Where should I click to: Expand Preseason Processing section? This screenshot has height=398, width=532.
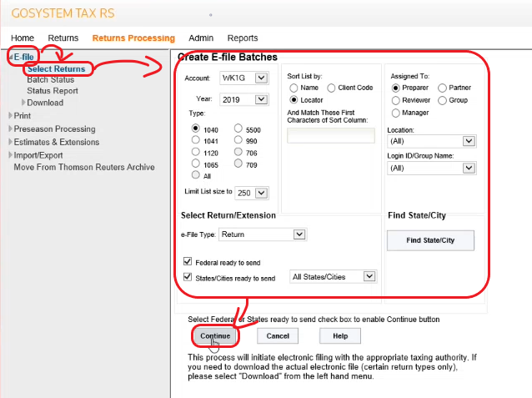click(11, 128)
